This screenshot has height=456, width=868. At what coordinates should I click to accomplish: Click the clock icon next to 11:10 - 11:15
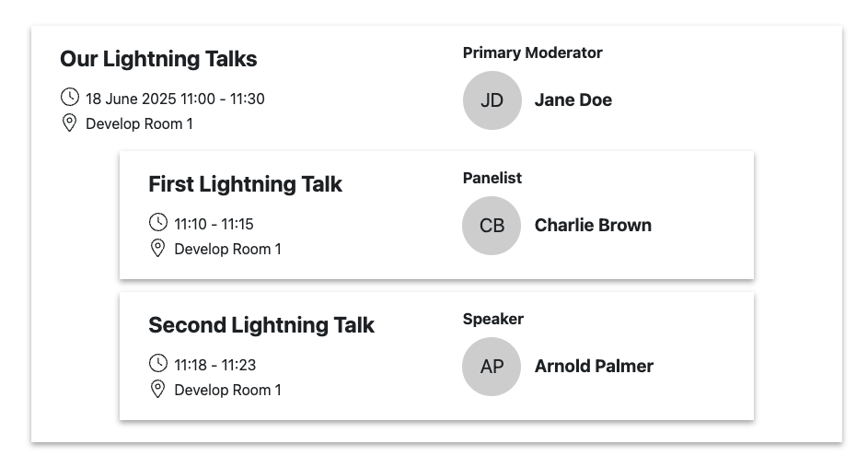click(158, 222)
